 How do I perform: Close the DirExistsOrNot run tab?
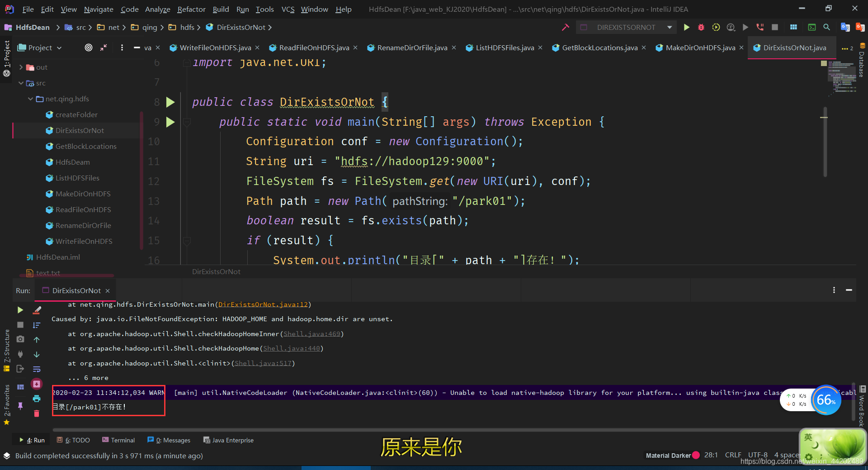108,290
